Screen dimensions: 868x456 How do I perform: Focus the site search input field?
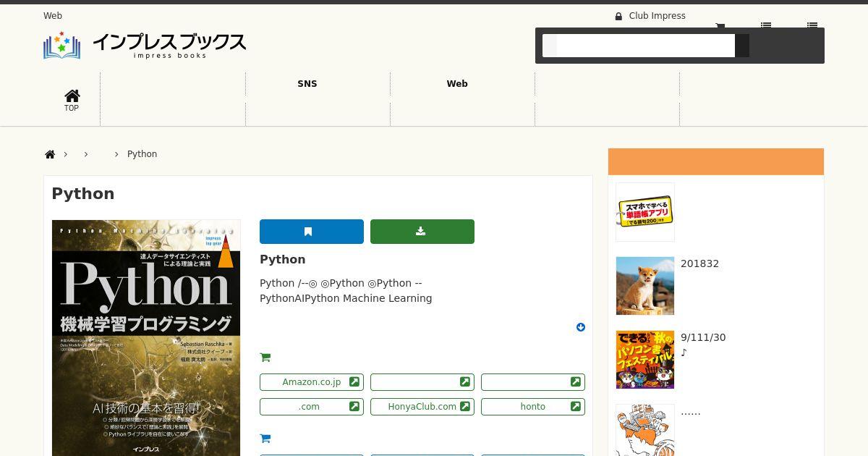pyautogui.click(x=645, y=46)
